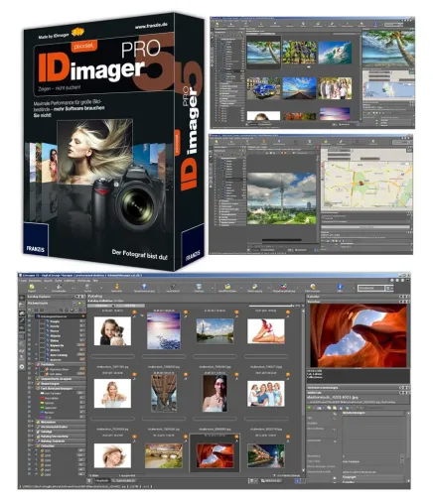Select the girl with puppy thumbnail

click(112, 331)
